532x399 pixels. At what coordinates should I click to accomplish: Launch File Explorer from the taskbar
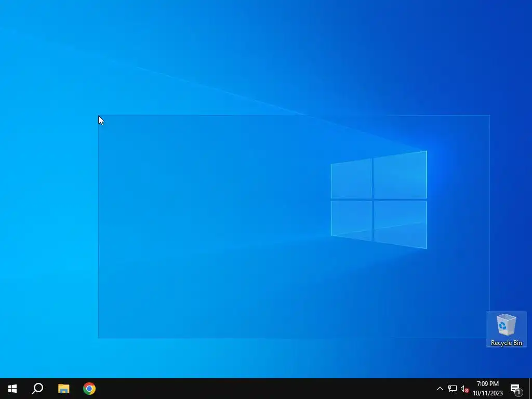(63, 389)
